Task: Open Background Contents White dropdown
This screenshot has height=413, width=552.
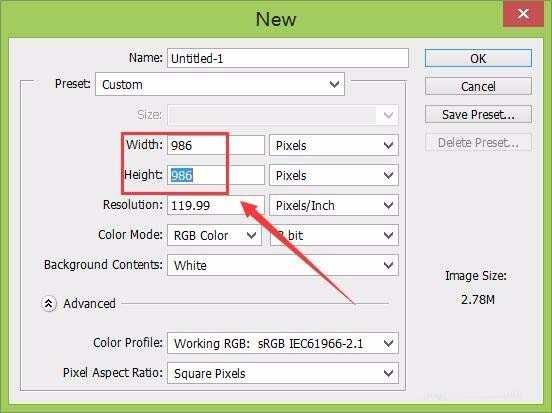Action: pyautogui.click(x=283, y=265)
